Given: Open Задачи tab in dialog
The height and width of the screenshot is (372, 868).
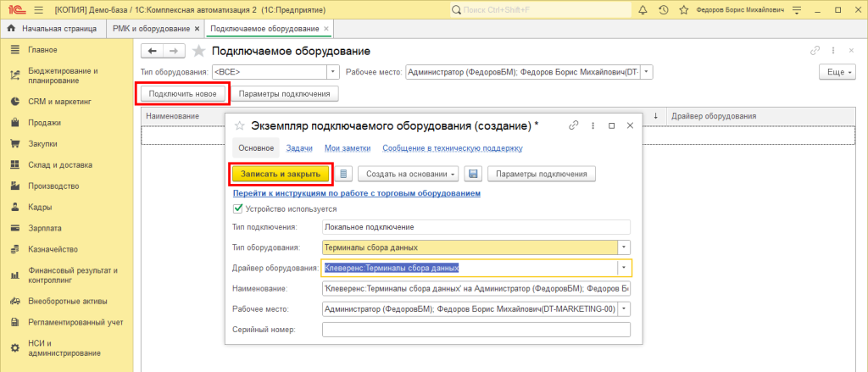Looking at the screenshot, I should pyautogui.click(x=299, y=148).
